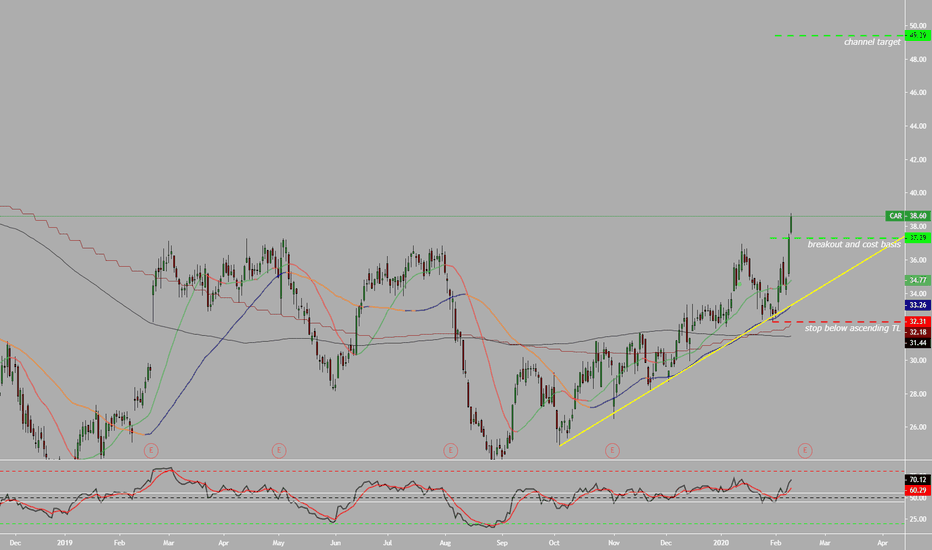Click the May label on time axis

(279, 543)
